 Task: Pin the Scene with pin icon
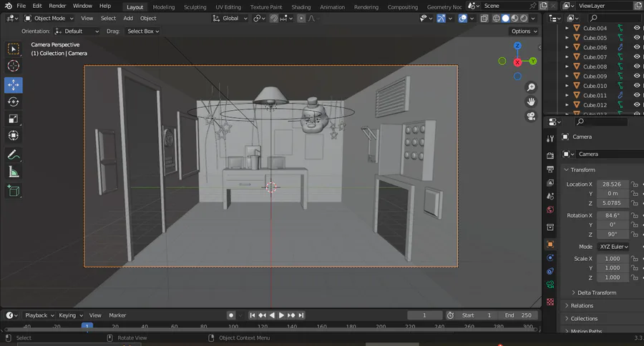coord(532,6)
